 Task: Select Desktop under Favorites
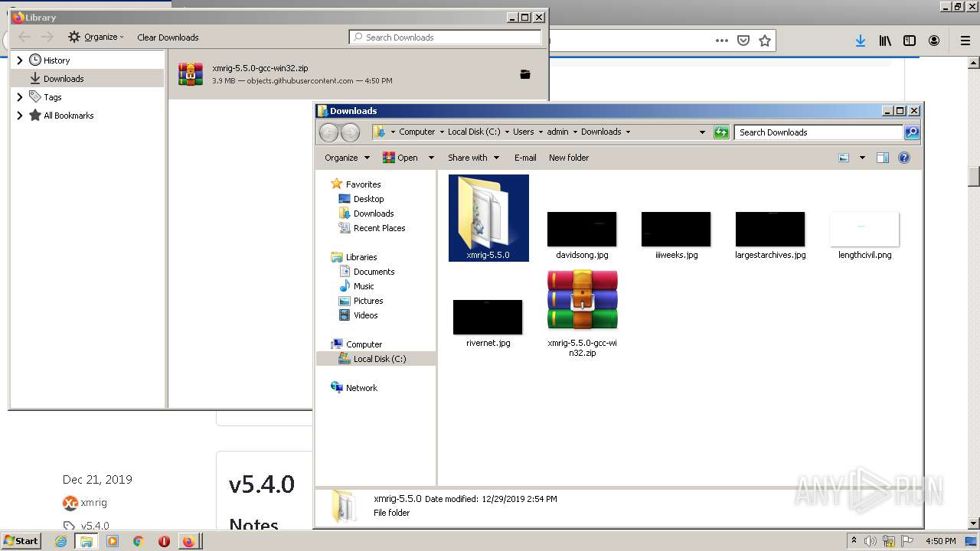[368, 199]
